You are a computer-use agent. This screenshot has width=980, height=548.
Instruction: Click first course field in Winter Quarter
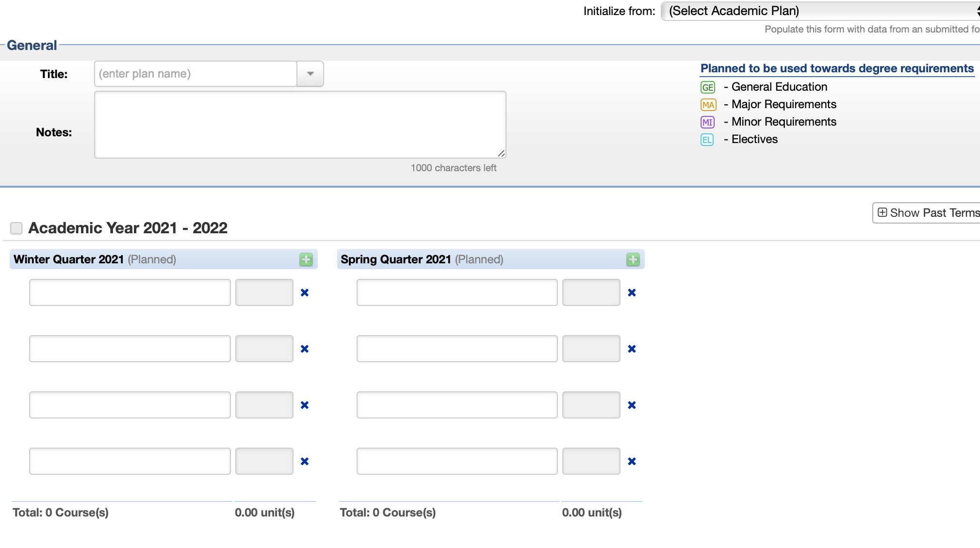pos(130,292)
